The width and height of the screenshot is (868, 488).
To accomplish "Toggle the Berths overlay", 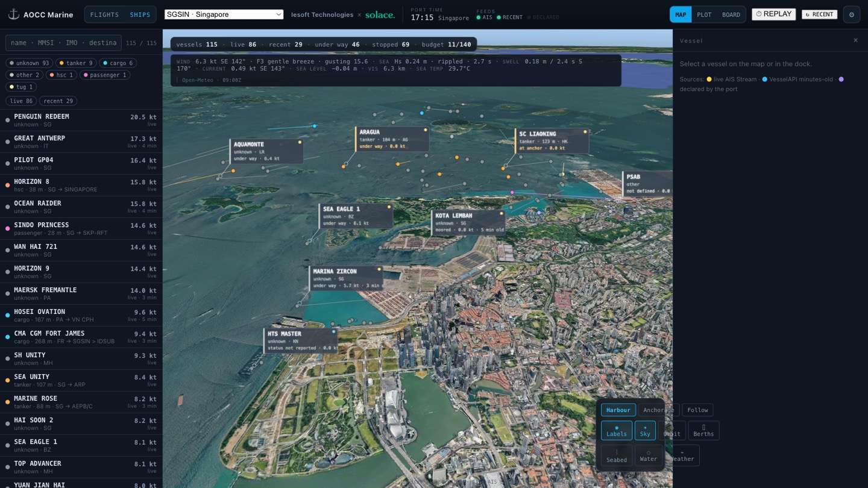I will point(703,430).
